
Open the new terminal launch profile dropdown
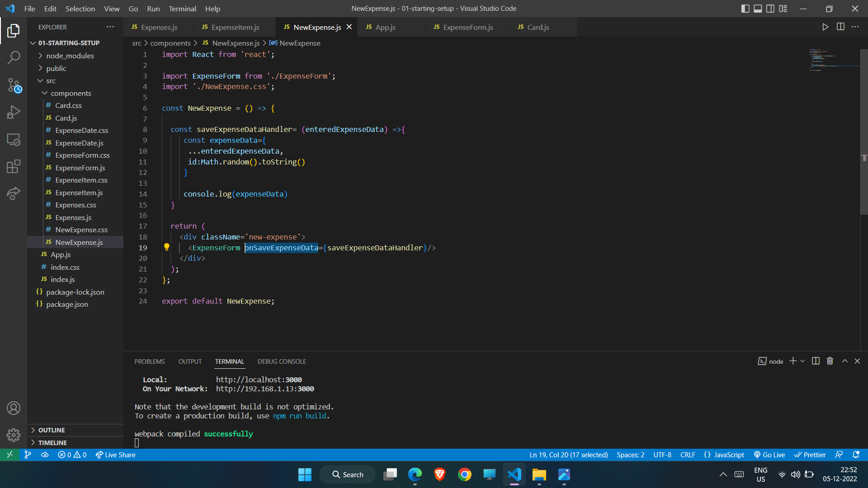pos(802,361)
